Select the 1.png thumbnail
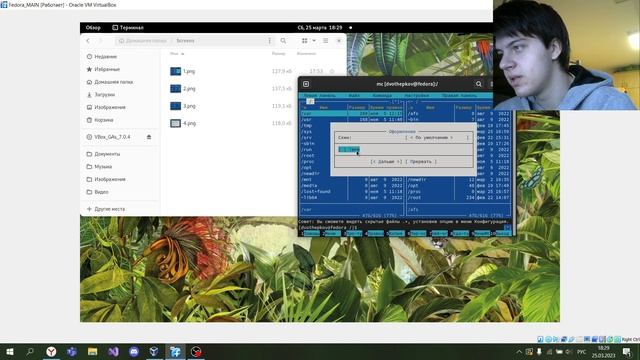 [x=176, y=71]
